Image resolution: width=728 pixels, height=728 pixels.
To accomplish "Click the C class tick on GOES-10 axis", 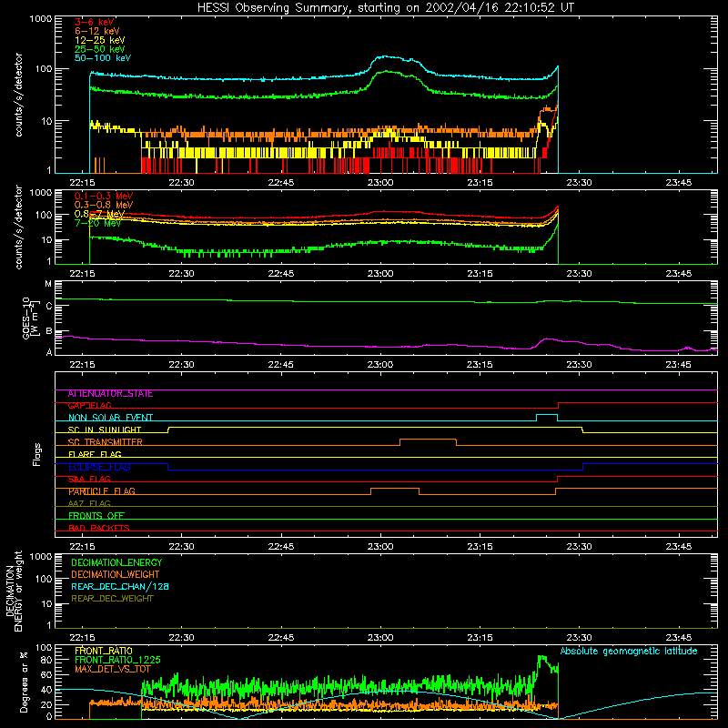I will pos(49,307).
